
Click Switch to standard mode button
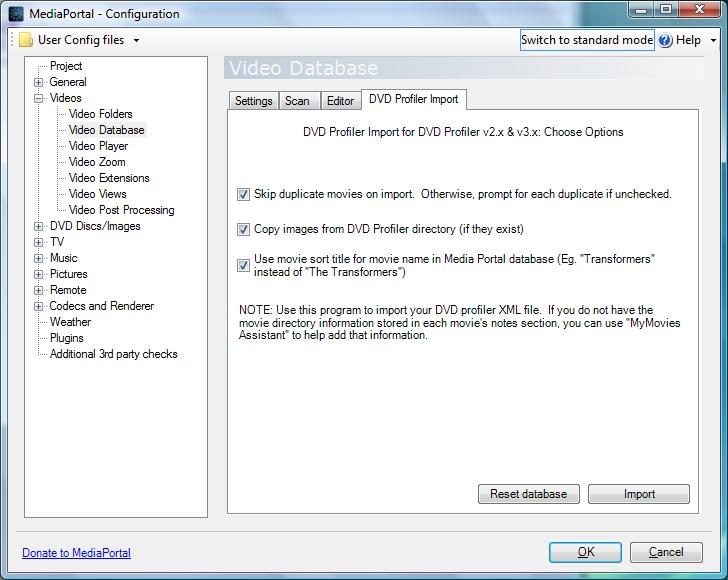click(x=587, y=40)
